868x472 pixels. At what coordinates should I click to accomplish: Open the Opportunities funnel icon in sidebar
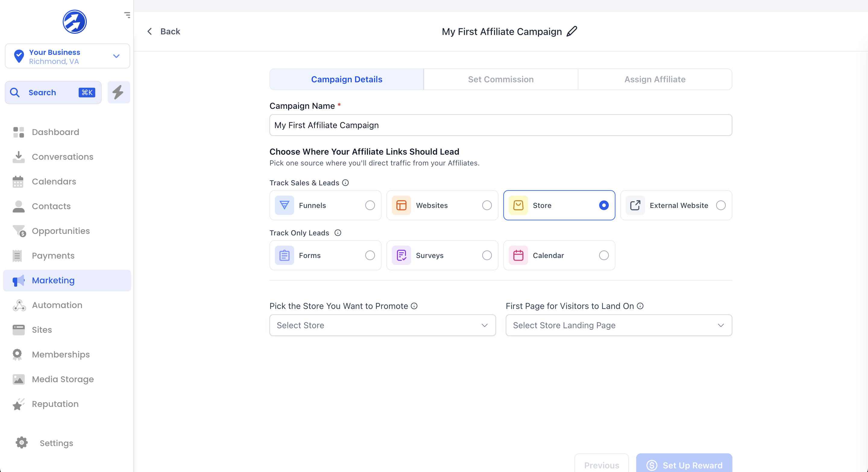19,231
